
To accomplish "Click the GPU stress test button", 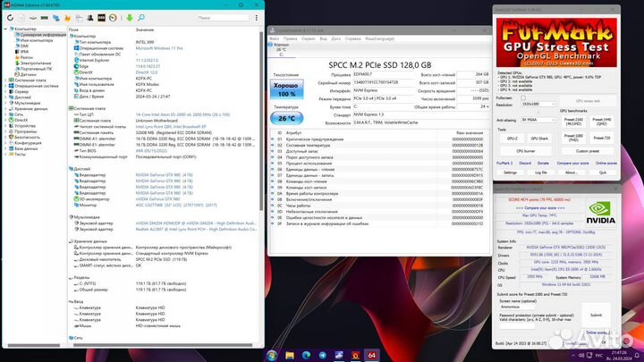I will coord(588,100).
